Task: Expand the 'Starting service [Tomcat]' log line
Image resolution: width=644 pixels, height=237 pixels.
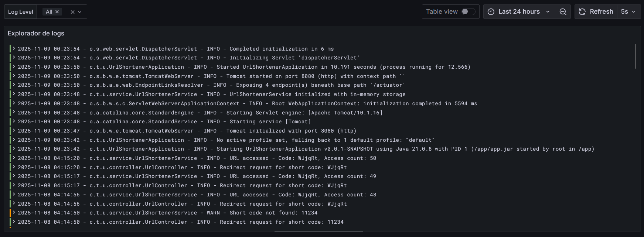Action: [14, 121]
